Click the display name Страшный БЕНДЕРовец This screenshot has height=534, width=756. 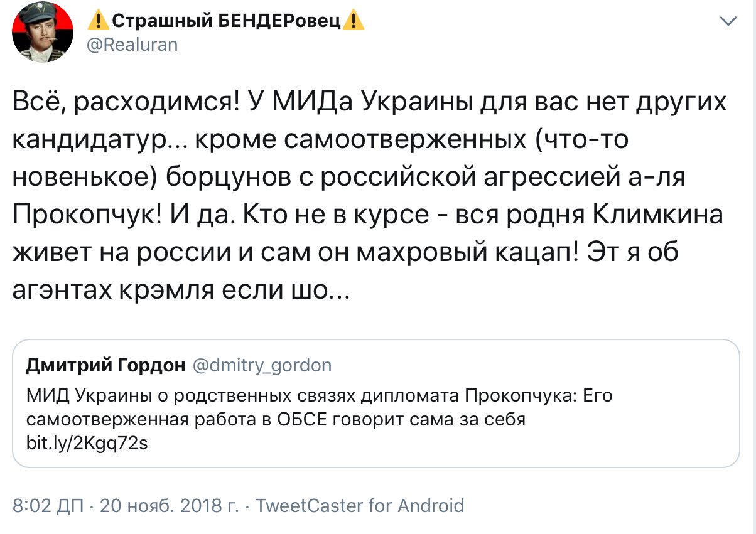[x=226, y=22]
